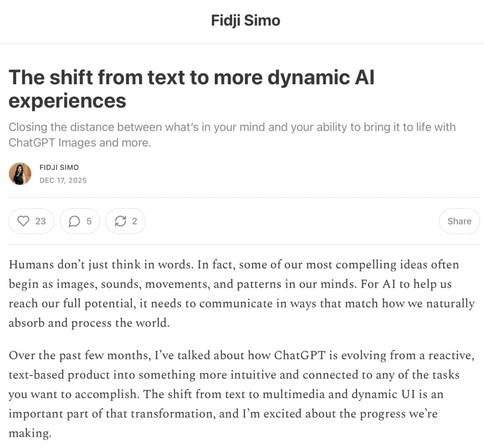Click the subtitle mentioning ChatGPT Images

pyautogui.click(x=232, y=135)
